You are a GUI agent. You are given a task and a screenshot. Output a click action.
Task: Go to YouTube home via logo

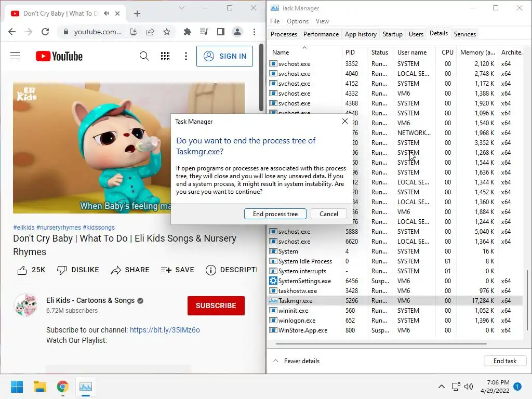click(59, 56)
